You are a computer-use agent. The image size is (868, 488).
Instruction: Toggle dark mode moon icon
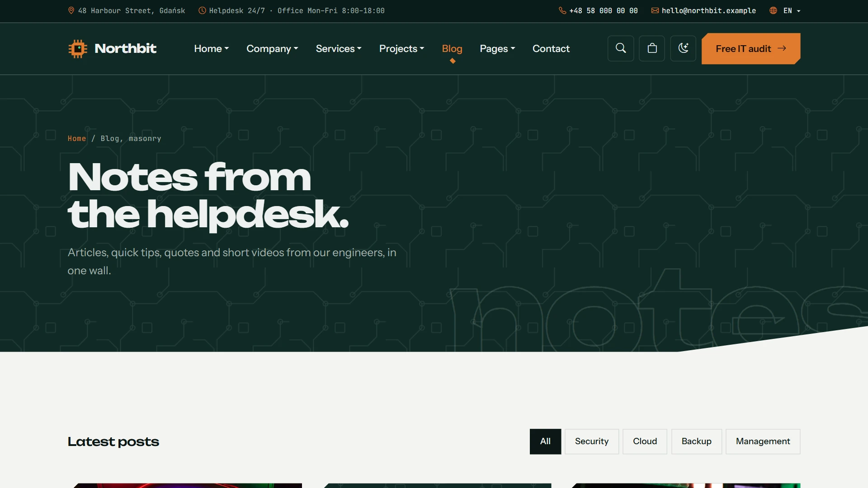(x=683, y=48)
